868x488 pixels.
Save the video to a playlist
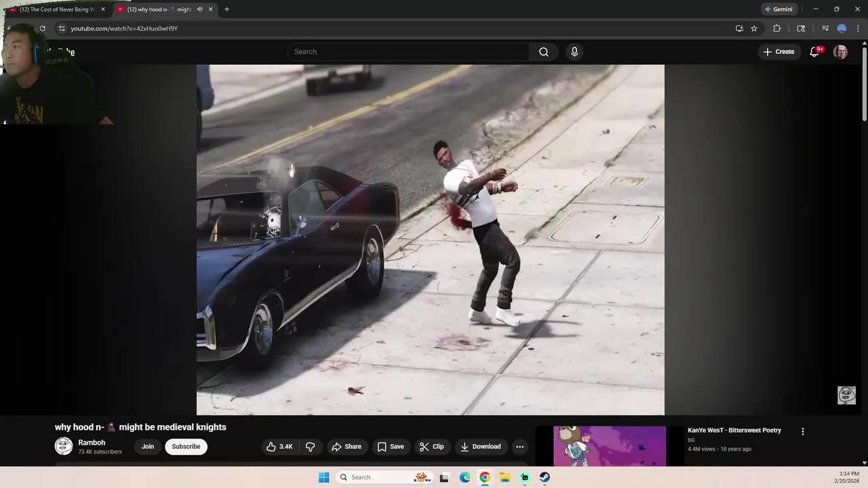tap(391, 447)
